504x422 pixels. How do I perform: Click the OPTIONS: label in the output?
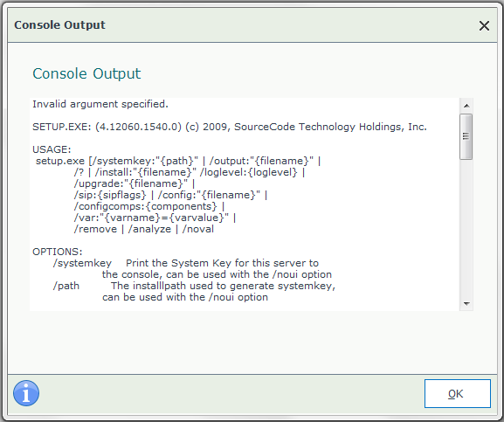pyautogui.click(x=58, y=252)
